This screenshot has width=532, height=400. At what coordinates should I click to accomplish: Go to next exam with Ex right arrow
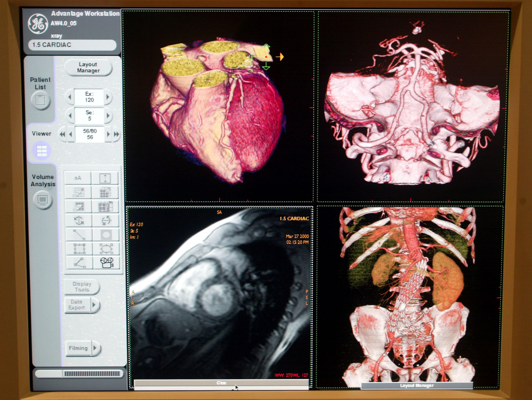108,97
